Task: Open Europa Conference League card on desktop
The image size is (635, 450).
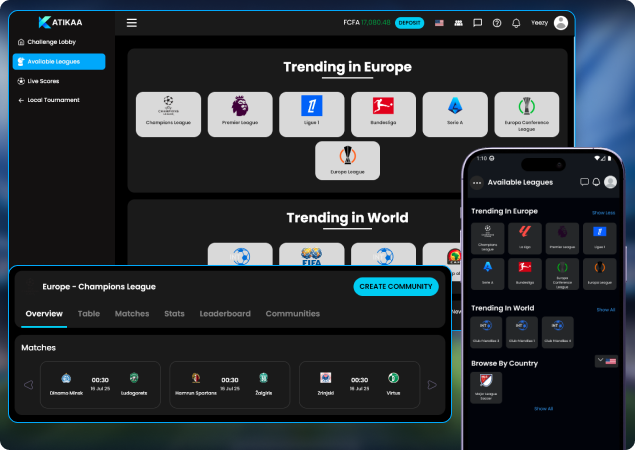Action: pyautogui.click(x=527, y=114)
